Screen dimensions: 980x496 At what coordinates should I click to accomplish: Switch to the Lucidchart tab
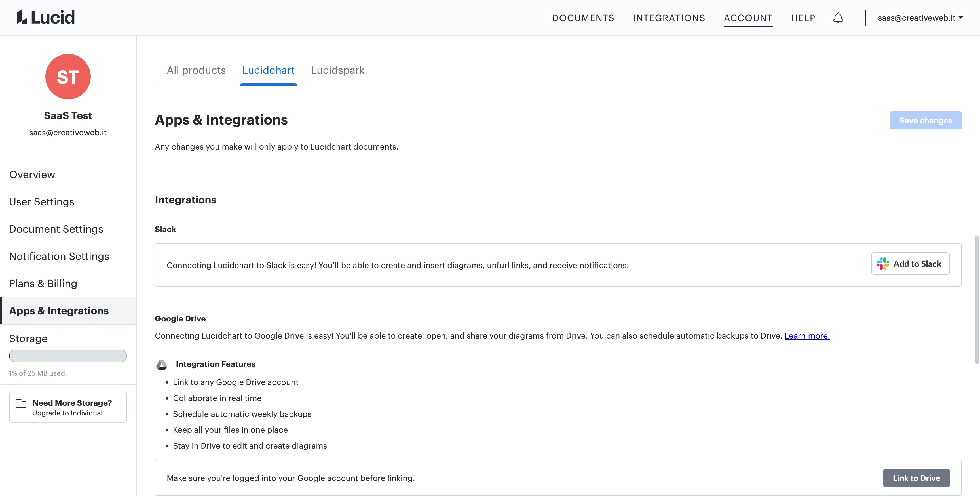coord(269,70)
